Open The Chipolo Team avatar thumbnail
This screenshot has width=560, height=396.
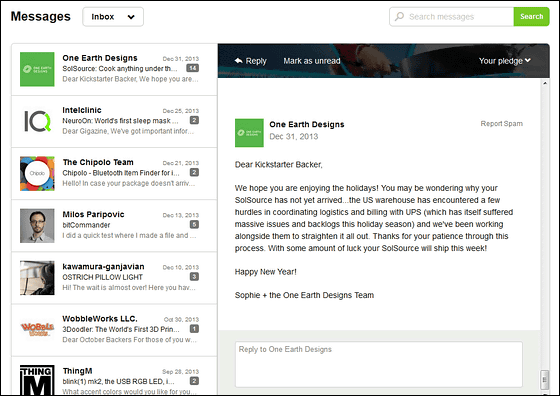click(x=37, y=174)
